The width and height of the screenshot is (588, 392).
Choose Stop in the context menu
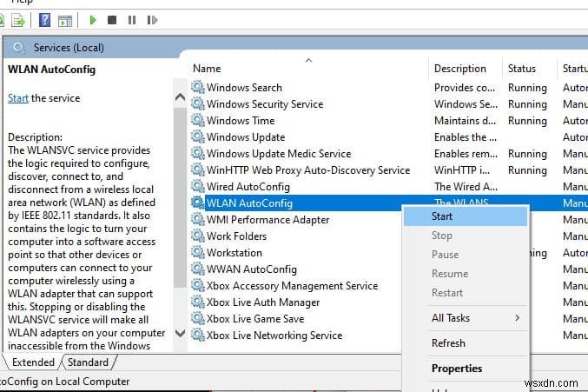(x=466, y=236)
